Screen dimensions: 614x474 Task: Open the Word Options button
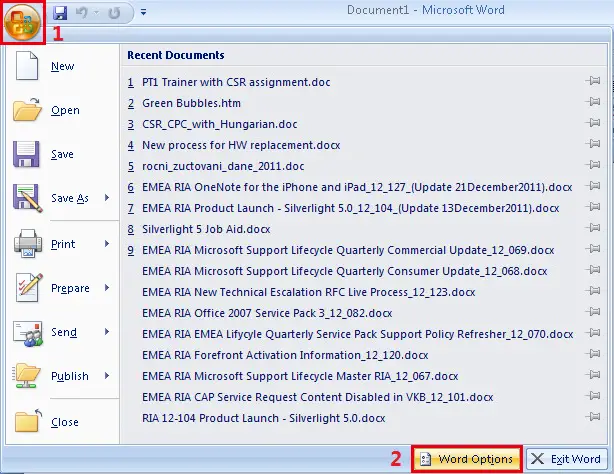tap(466, 459)
